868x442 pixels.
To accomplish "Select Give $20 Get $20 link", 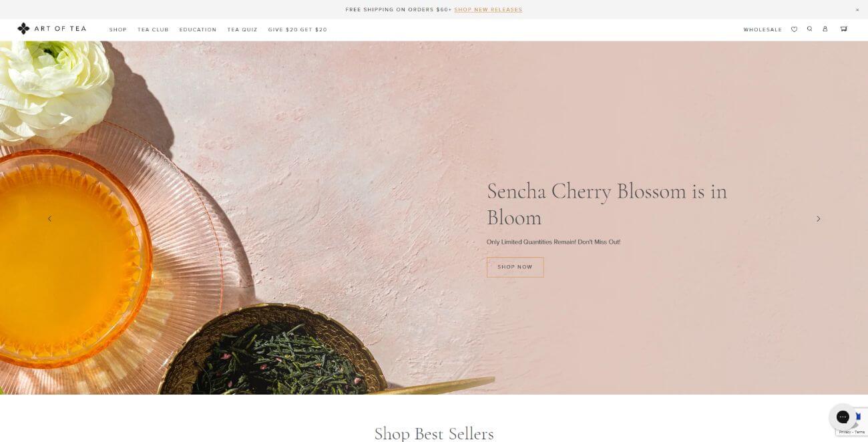I will pos(298,29).
